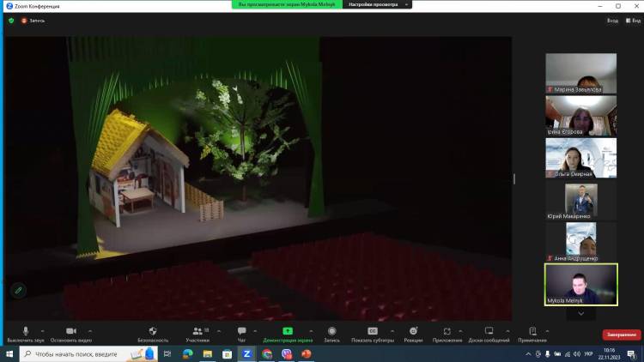Open the Доски сообщений whiteboards icon
This screenshot has height=362, width=644.
(x=489, y=331)
